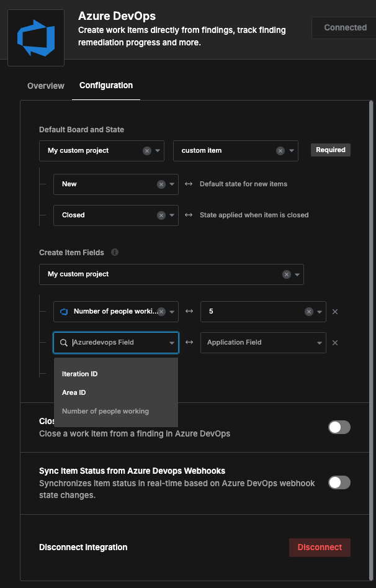Click arrows icon beside Default state for new items
This screenshot has width=376, height=588.
point(189,184)
